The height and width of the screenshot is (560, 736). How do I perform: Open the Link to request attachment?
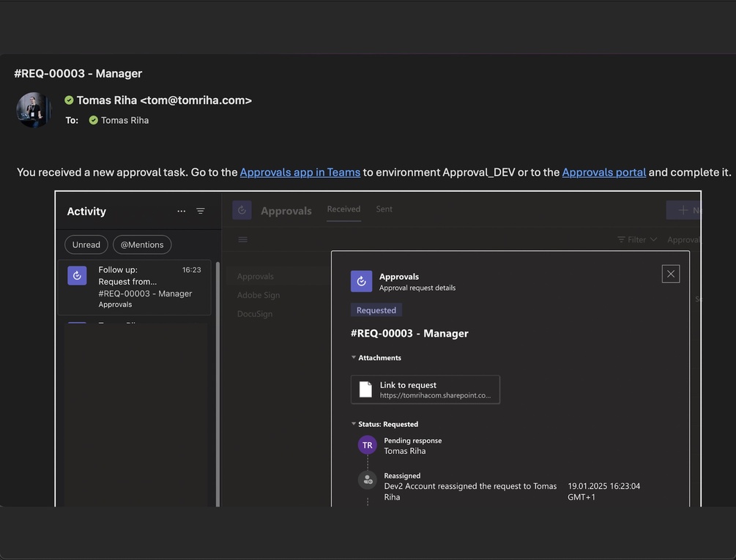pyautogui.click(x=425, y=389)
